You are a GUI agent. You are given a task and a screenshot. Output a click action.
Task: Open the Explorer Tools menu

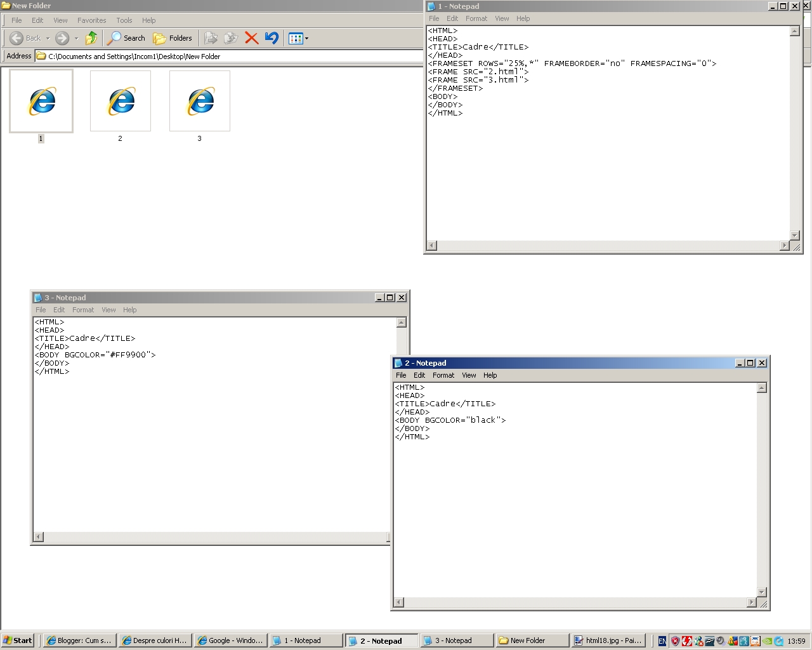tap(124, 20)
